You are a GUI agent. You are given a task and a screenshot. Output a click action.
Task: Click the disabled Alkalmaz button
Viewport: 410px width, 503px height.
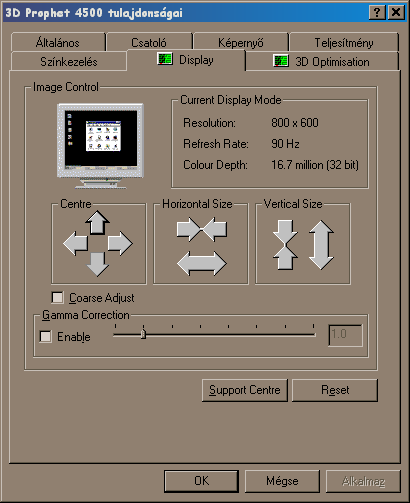point(363,481)
